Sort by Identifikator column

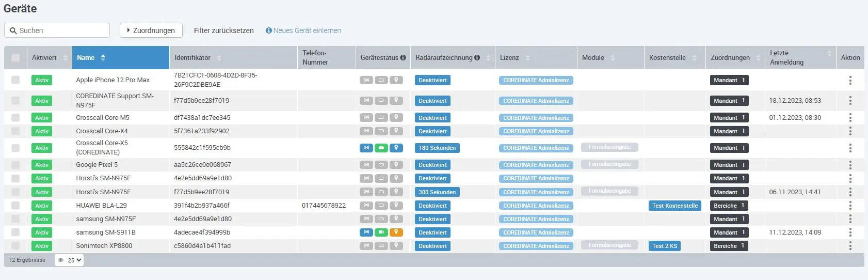(233, 58)
